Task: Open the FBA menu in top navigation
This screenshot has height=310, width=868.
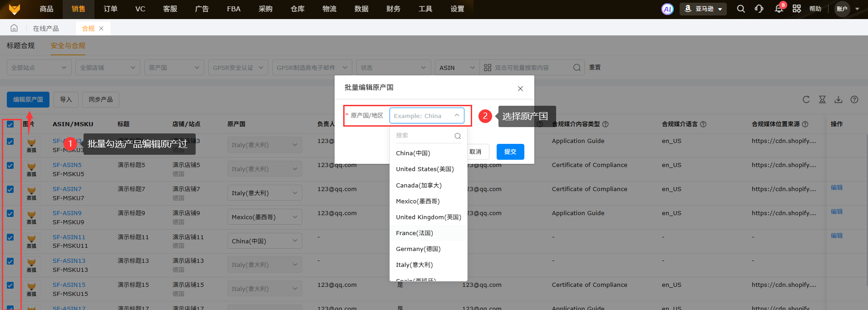Action: (234, 9)
